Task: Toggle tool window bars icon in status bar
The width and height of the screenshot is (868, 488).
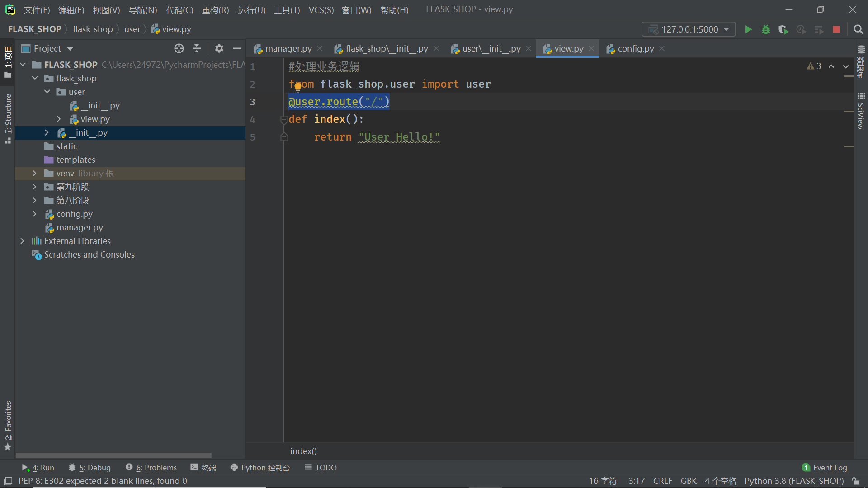Action: click(x=8, y=481)
